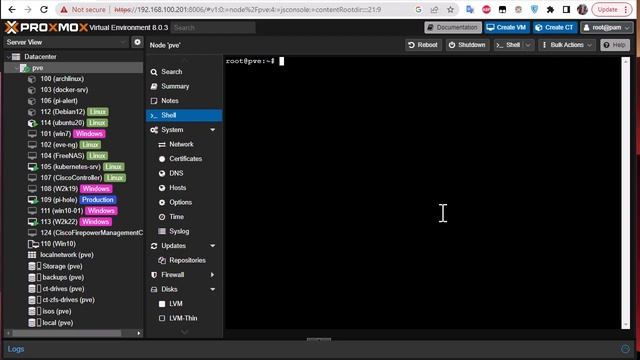The width and height of the screenshot is (640, 360).
Task: Click the Shutdown button
Action: coord(467,45)
